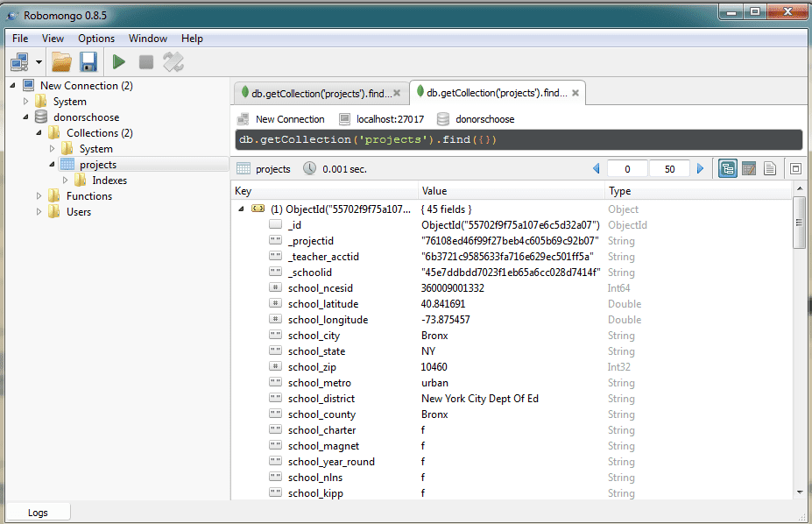Click the stop execution square icon
Viewport: 812px width, 524px height.
[146, 63]
